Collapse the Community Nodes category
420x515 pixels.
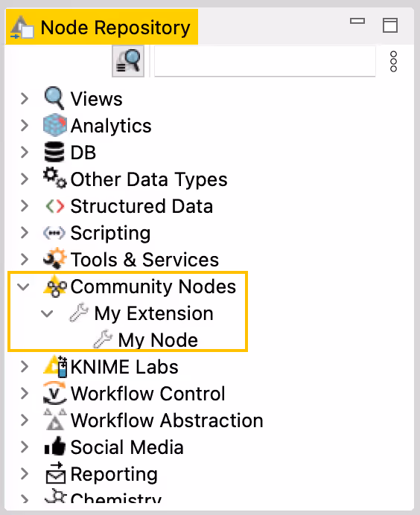[x=24, y=287]
